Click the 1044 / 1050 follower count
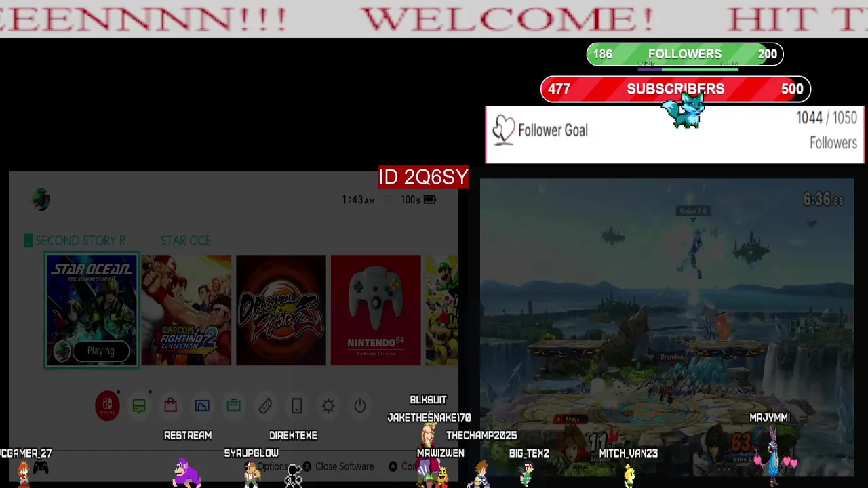 coord(827,118)
